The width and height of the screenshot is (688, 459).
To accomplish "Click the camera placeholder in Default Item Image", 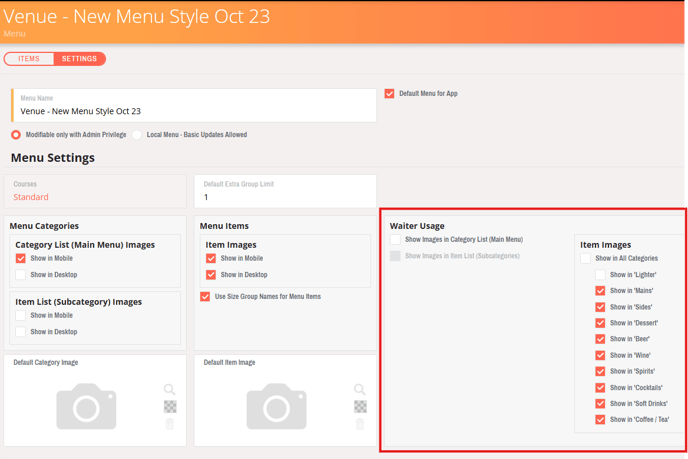I will [276, 407].
